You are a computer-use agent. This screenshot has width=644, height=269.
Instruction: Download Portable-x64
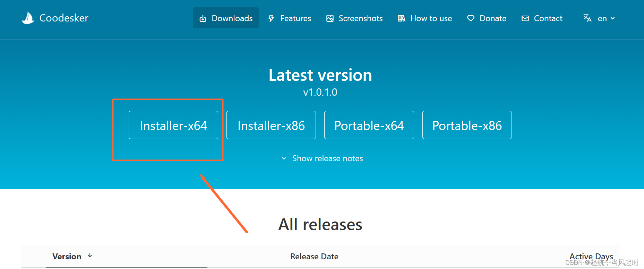(369, 125)
